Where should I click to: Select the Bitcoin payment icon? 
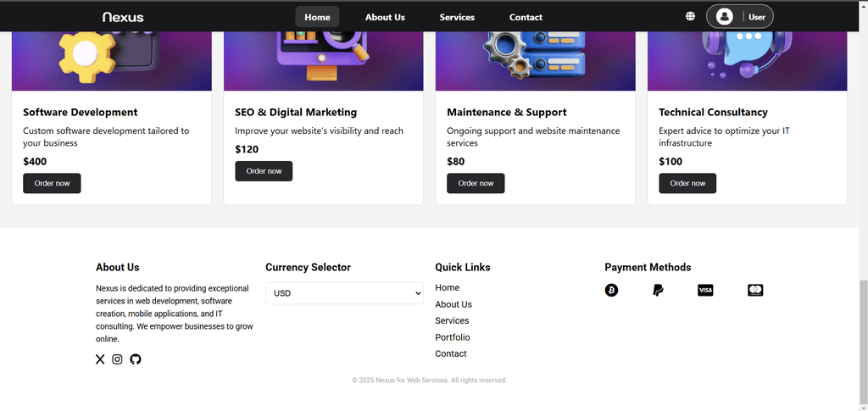pyautogui.click(x=611, y=291)
